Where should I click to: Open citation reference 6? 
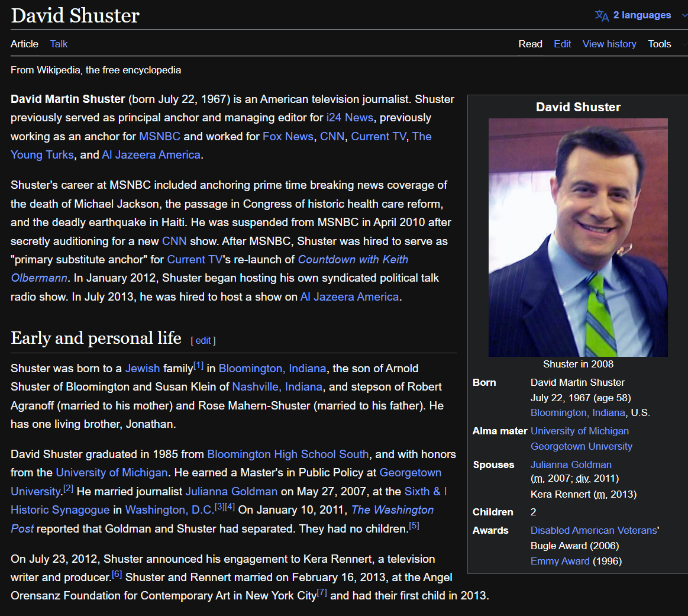pyautogui.click(x=117, y=574)
